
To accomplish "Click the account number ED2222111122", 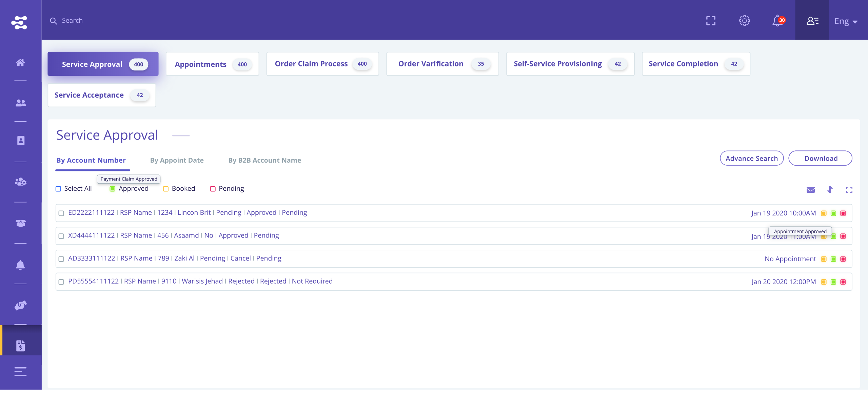I will 91,213.
